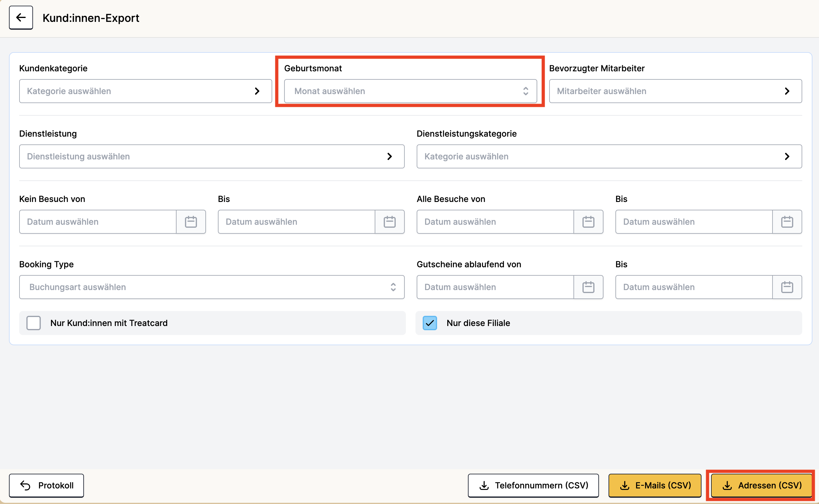
Task: Open calendar for Kein Besuch Bis date
Action: 389,222
